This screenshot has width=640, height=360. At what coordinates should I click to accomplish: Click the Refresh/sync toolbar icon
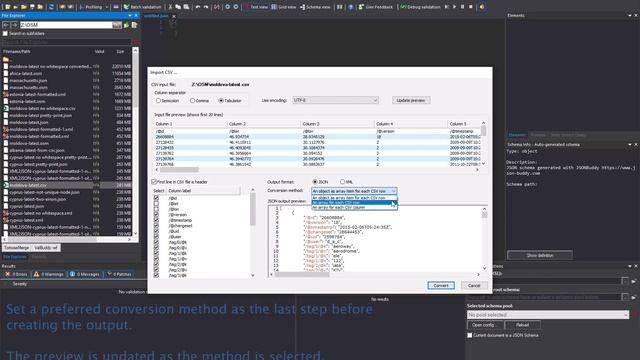click(51, 7)
